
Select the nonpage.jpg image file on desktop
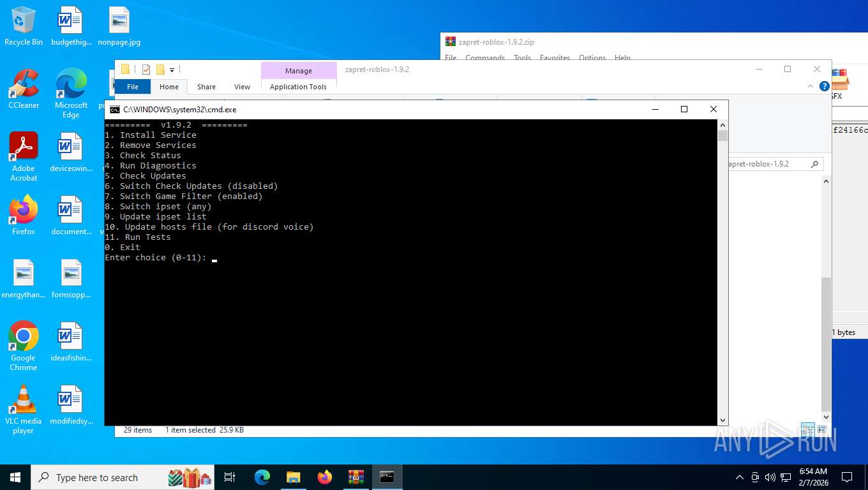pyautogui.click(x=119, y=26)
